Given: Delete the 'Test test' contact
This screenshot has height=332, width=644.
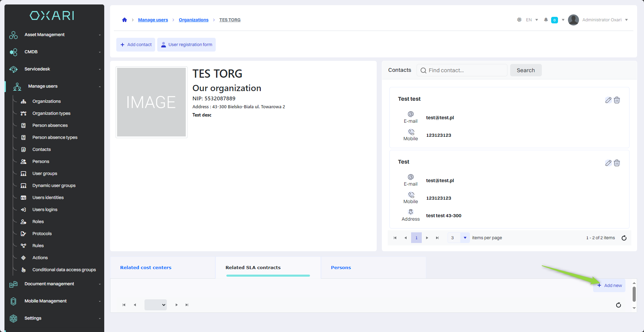Looking at the screenshot, I should (x=617, y=100).
